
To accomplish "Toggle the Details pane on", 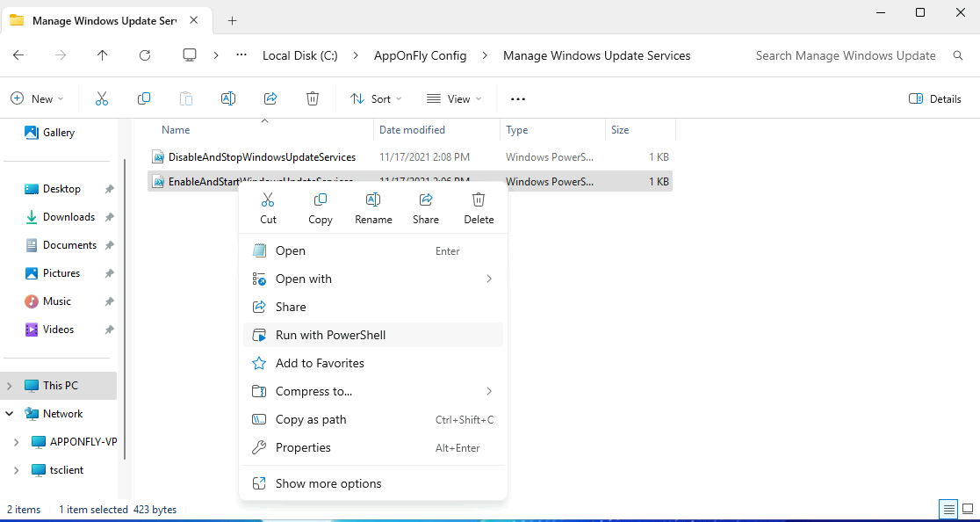I will [934, 98].
